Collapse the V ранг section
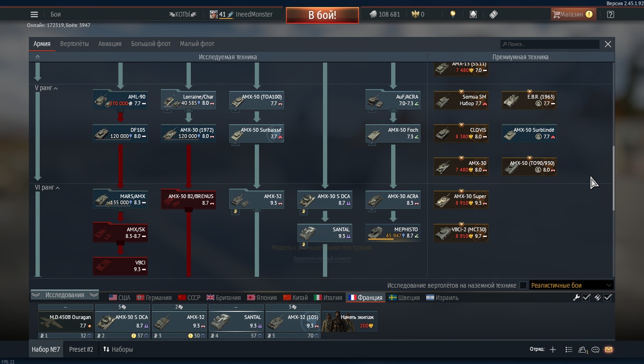Screen dimensions: 644x364 [x=46, y=88]
